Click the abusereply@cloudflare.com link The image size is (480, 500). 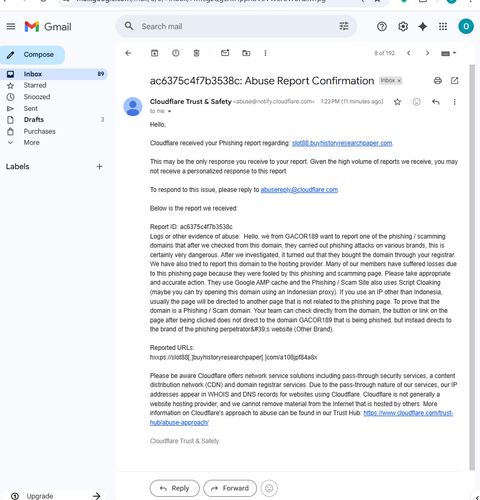click(299, 190)
